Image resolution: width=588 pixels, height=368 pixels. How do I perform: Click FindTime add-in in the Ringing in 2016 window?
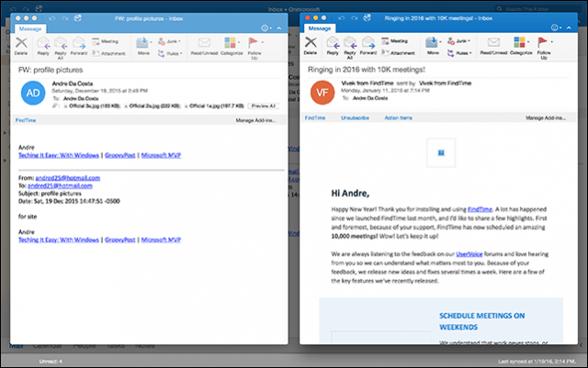[315, 117]
